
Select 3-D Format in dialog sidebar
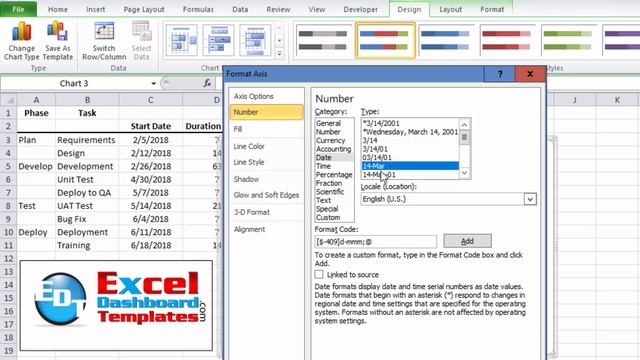(266, 212)
